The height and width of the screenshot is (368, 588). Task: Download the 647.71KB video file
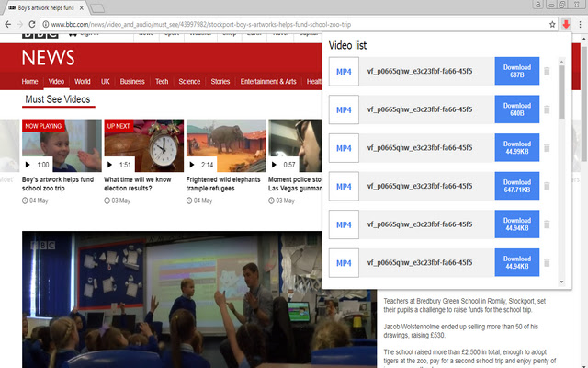[x=516, y=187]
